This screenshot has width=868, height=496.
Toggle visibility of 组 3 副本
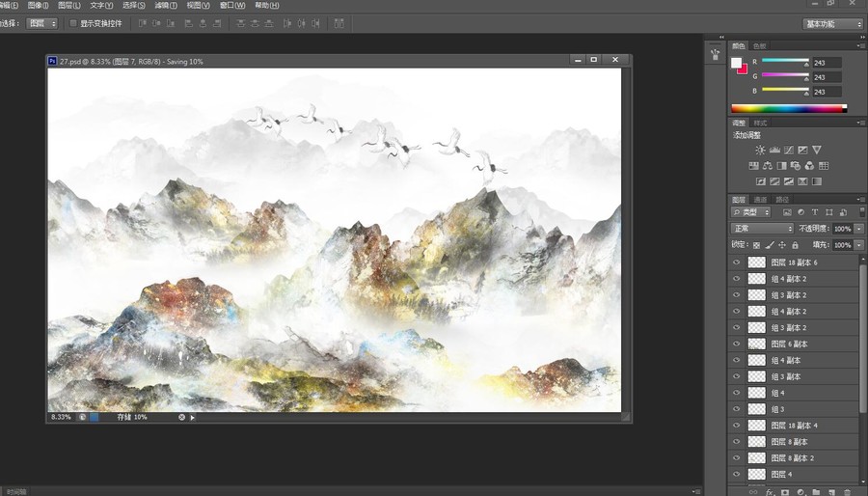point(736,376)
